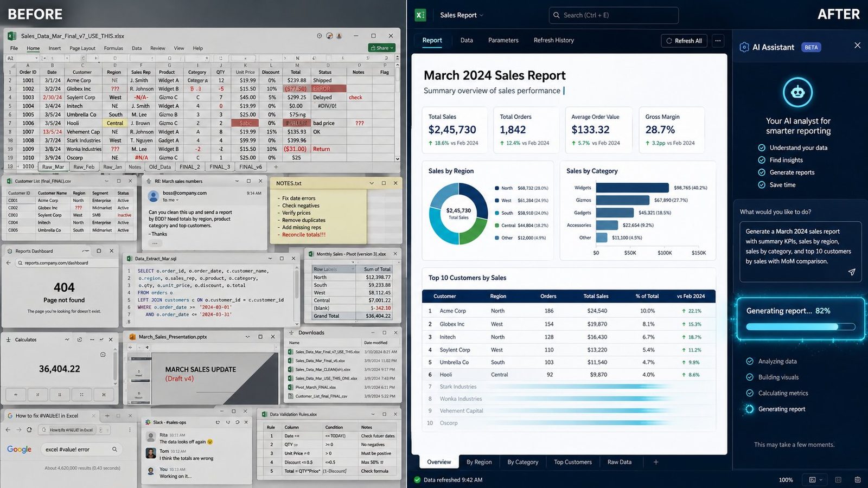868x488 pixels.
Task: Click Rita's avatar in the Slack window
Action: [151, 437]
